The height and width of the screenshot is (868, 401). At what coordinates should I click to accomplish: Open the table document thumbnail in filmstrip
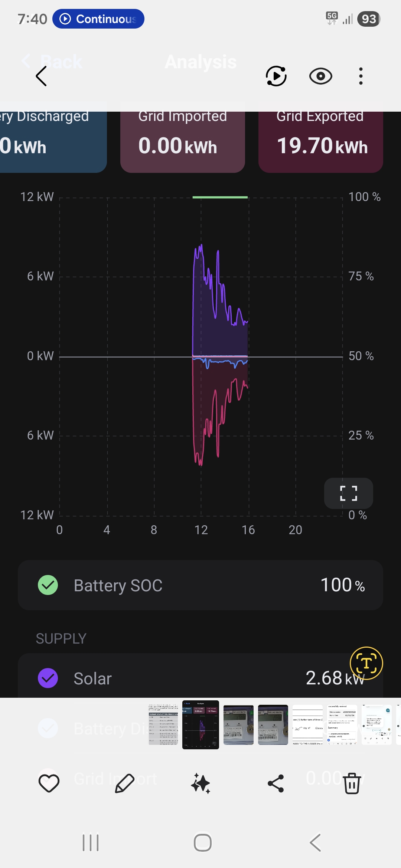[x=163, y=725]
